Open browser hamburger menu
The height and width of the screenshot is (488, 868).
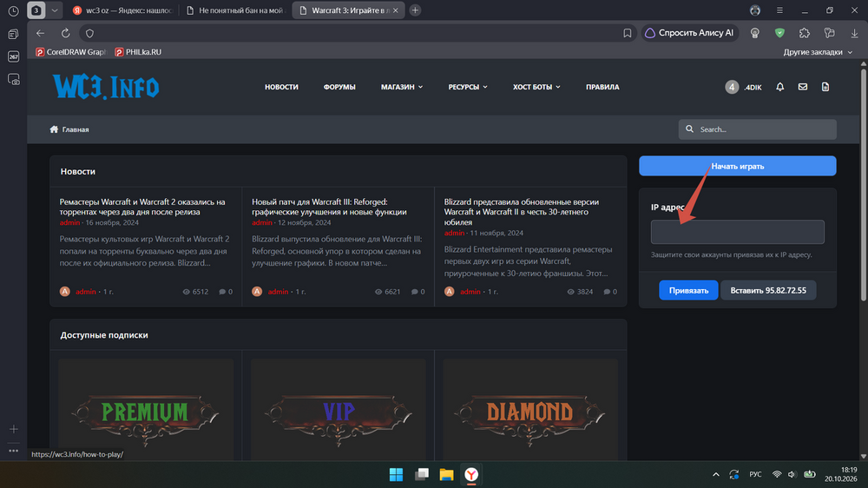779,10
